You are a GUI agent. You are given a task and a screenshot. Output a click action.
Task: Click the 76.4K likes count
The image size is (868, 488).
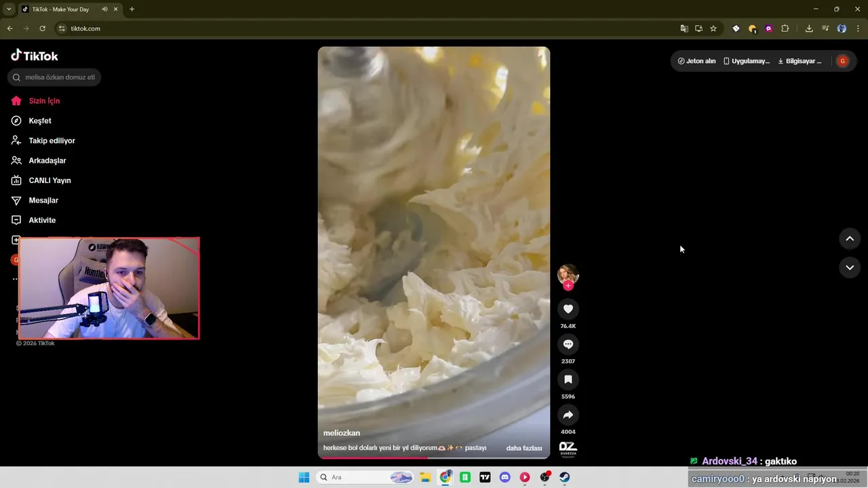click(x=568, y=326)
